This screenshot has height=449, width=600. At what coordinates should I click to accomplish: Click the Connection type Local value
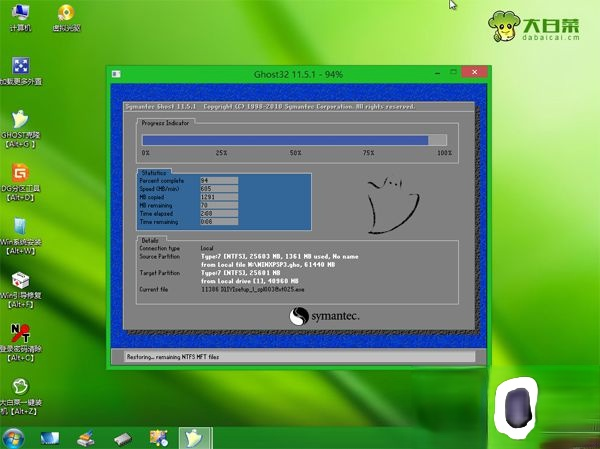(x=207, y=248)
